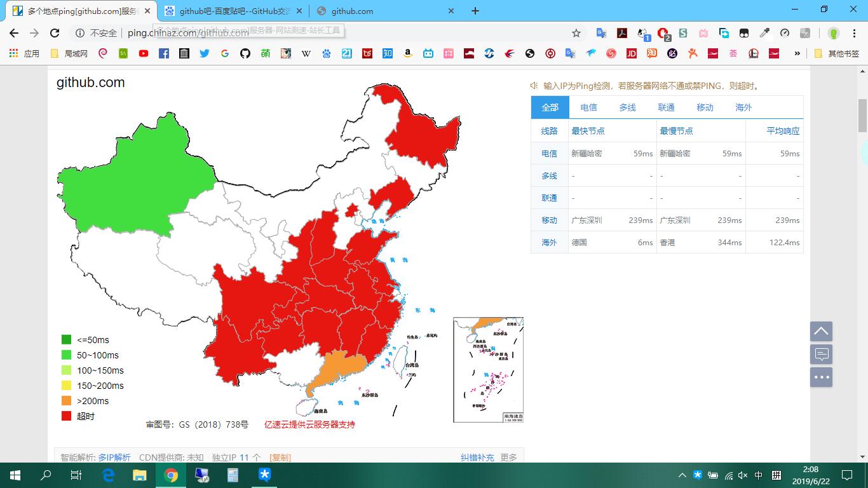The image size is (868, 488).
Task: Switch to the github吧 Baidu Tieba tab
Action: (233, 11)
